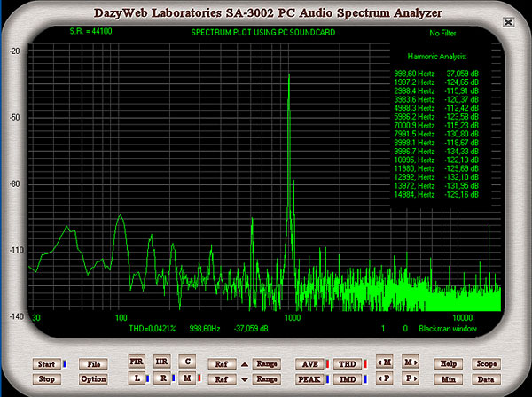
Task: Switch to Scope view
Action: click(x=486, y=363)
